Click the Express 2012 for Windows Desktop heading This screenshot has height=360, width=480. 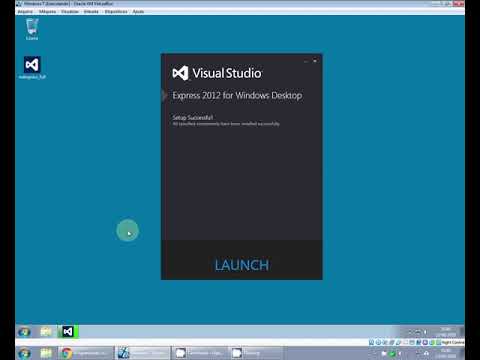[237, 95]
